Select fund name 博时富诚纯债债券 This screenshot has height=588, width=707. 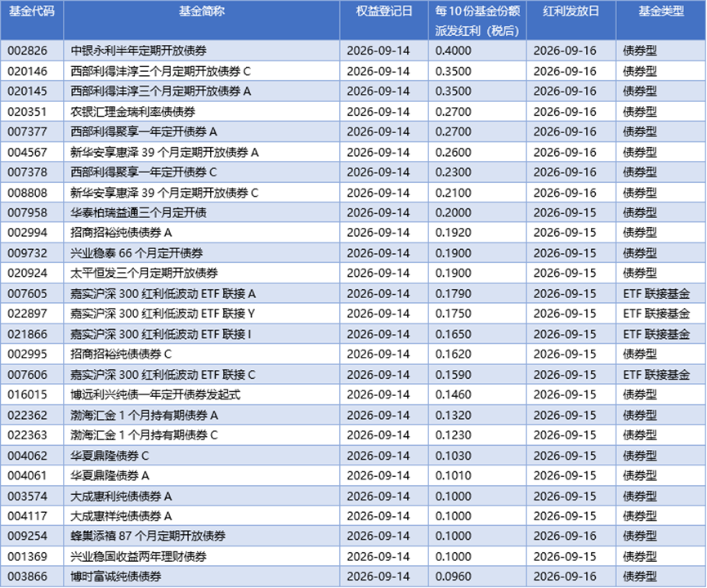click(x=116, y=577)
